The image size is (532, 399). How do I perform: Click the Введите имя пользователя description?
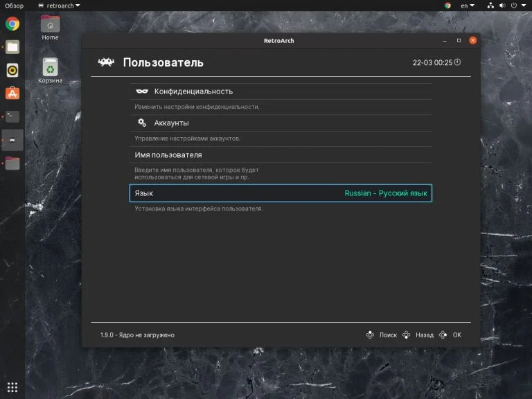(197, 173)
